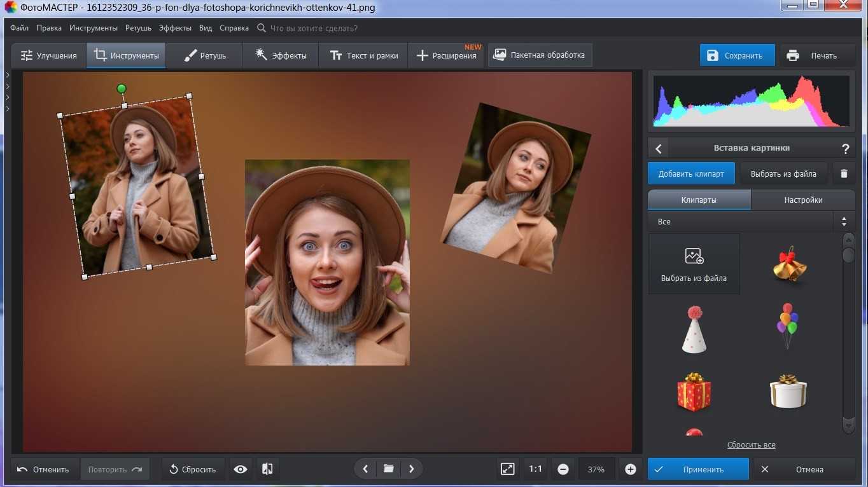Expand the "Все" clipart category dropdown

[x=844, y=221]
